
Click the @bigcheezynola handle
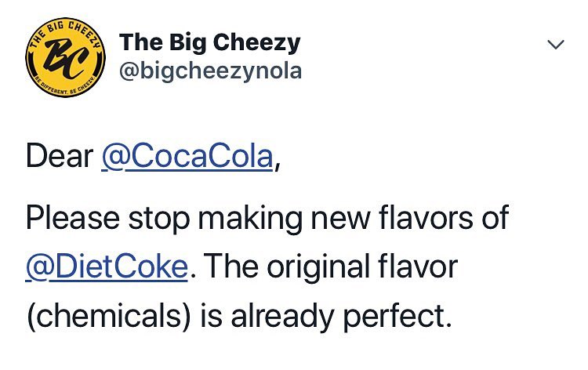coord(210,71)
